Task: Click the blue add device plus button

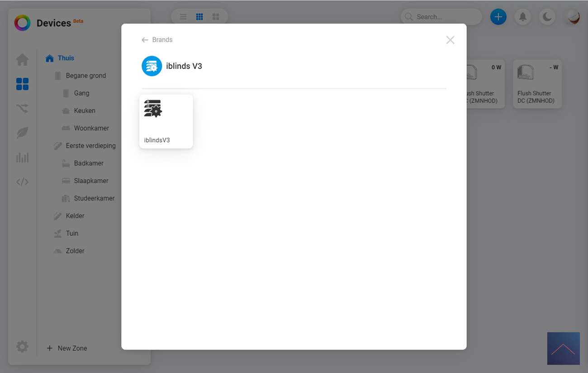Action: click(498, 17)
